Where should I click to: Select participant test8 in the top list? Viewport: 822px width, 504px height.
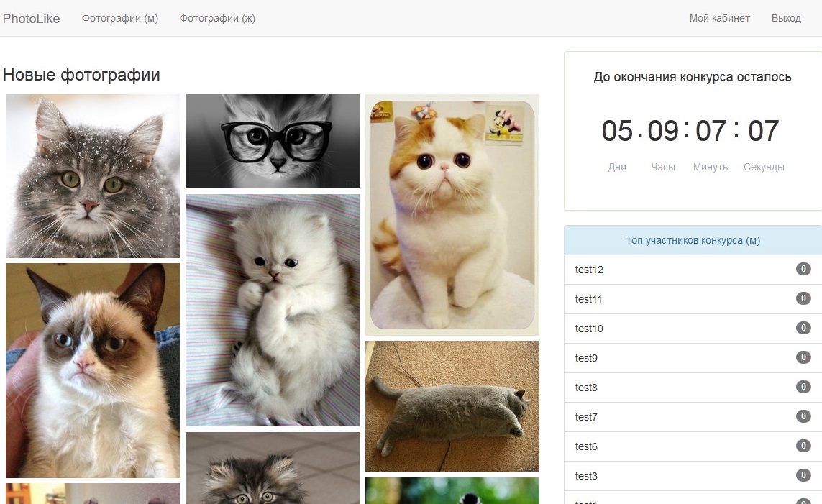click(693, 388)
